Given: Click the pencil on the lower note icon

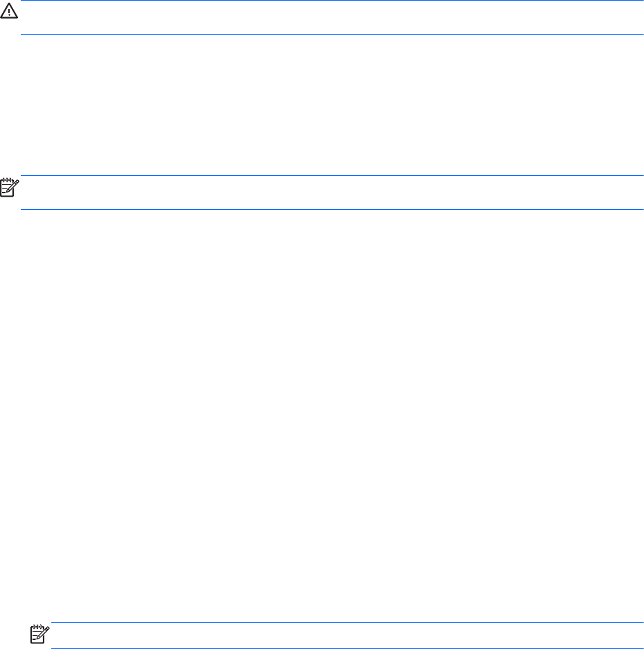Looking at the screenshot, I should (42, 633).
